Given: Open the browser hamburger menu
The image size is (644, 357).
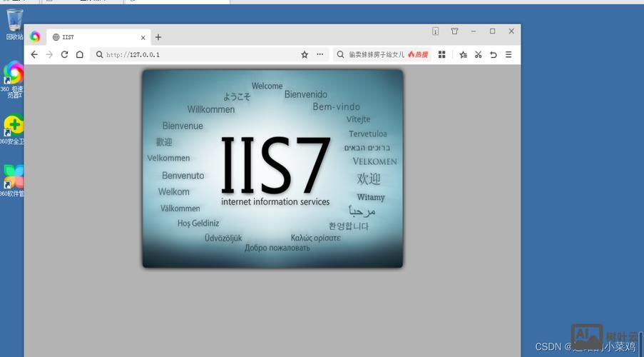Looking at the screenshot, I should click(x=508, y=55).
